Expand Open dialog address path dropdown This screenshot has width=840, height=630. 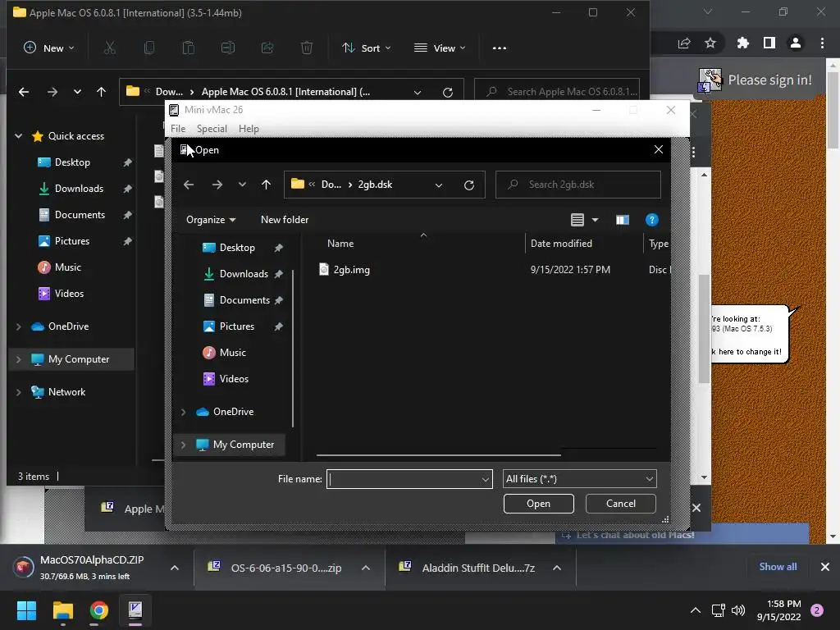click(439, 185)
